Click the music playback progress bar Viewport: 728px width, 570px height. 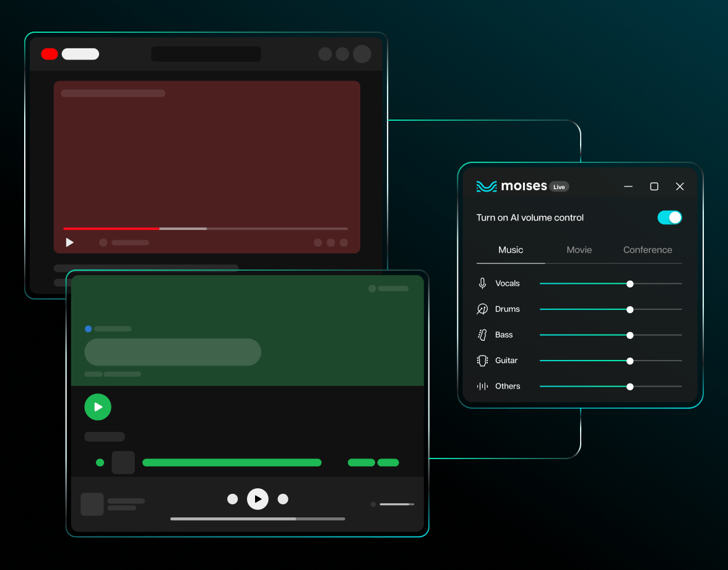258,519
